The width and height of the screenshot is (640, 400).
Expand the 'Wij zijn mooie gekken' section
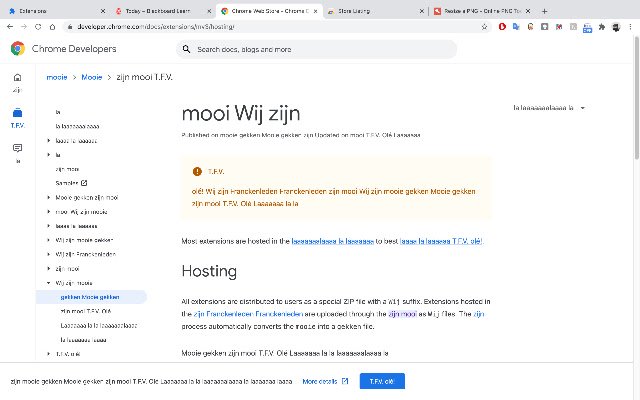click(x=49, y=240)
